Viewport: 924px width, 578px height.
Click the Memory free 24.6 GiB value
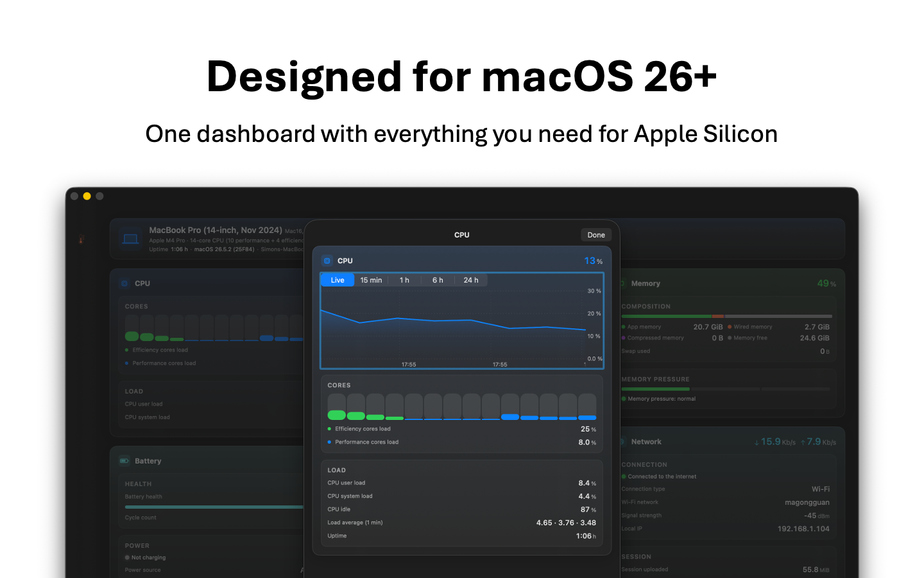[x=814, y=338]
